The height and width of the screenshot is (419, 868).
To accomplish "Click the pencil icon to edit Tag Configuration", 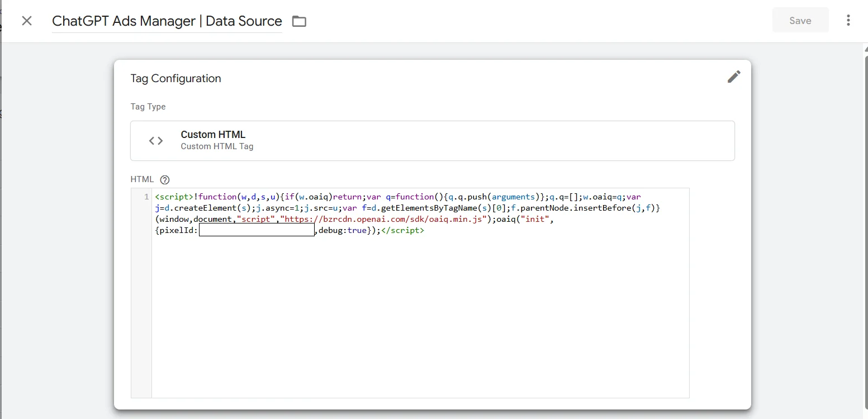I will pos(734,77).
